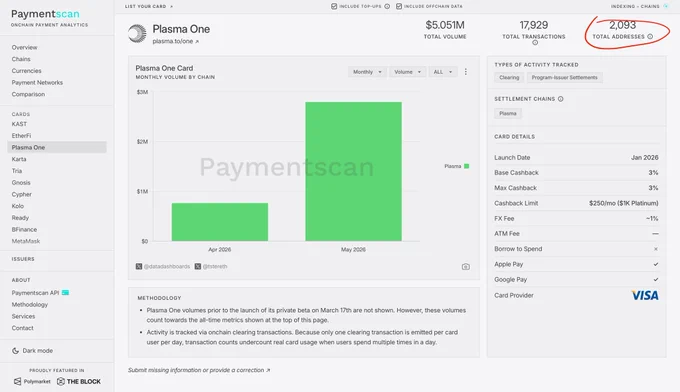This screenshot has height=392, width=680.
Task: Open Payment Networks section
Action: [x=37, y=82]
